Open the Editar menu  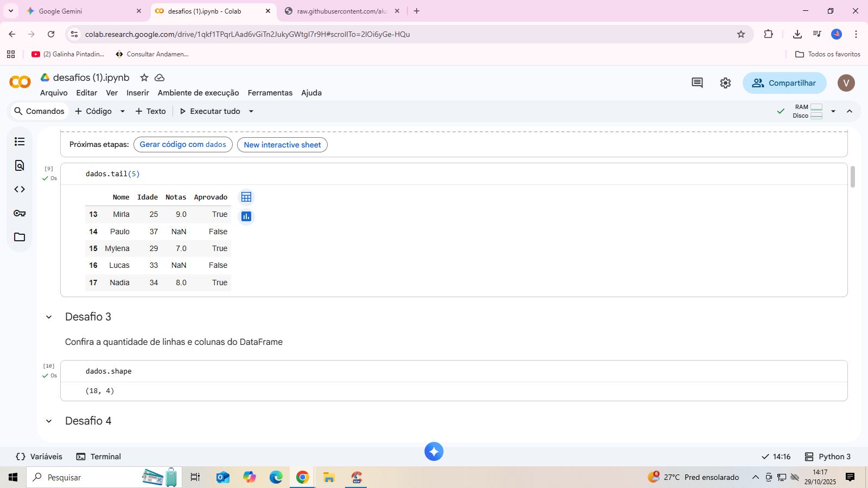pos(87,93)
